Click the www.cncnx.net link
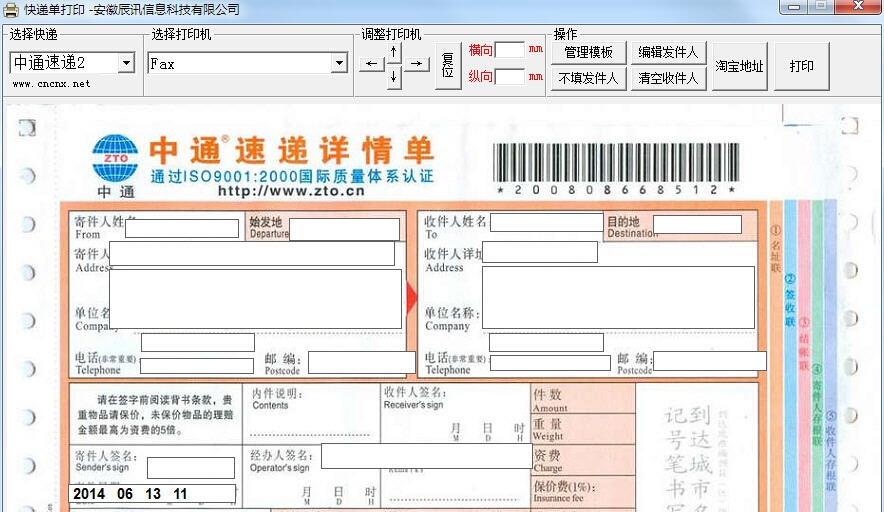 pos(51,84)
